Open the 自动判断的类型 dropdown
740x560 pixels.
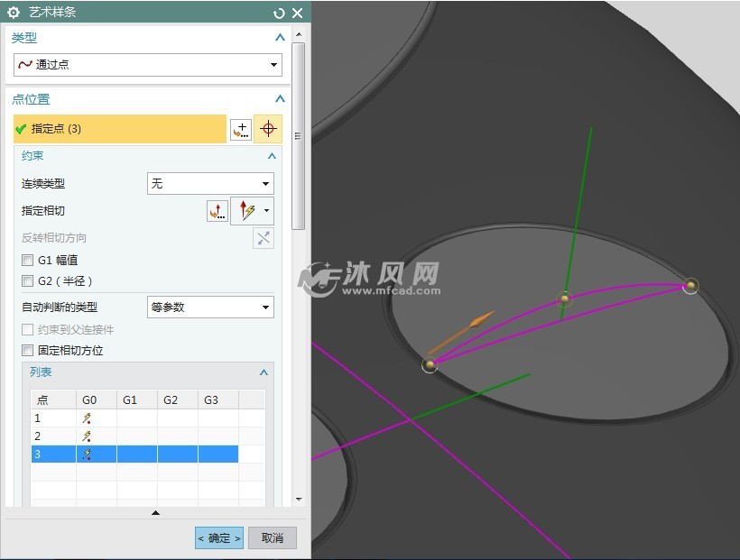click(210, 308)
